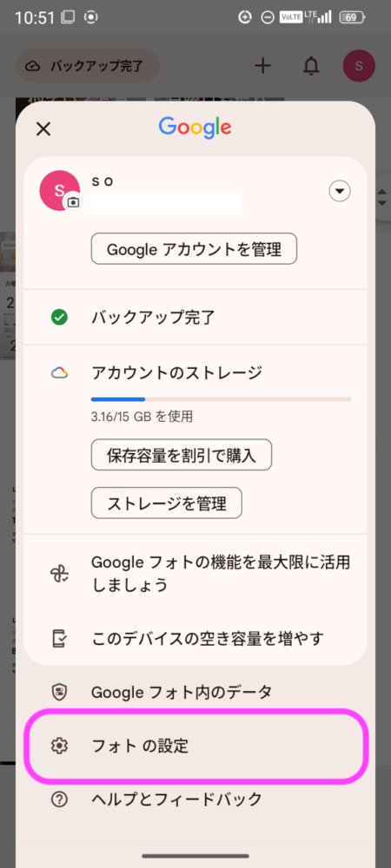Tap the camera badge on profile avatar
Image resolution: width=391 pixels, height=868 pixels.
coord(73,202)
